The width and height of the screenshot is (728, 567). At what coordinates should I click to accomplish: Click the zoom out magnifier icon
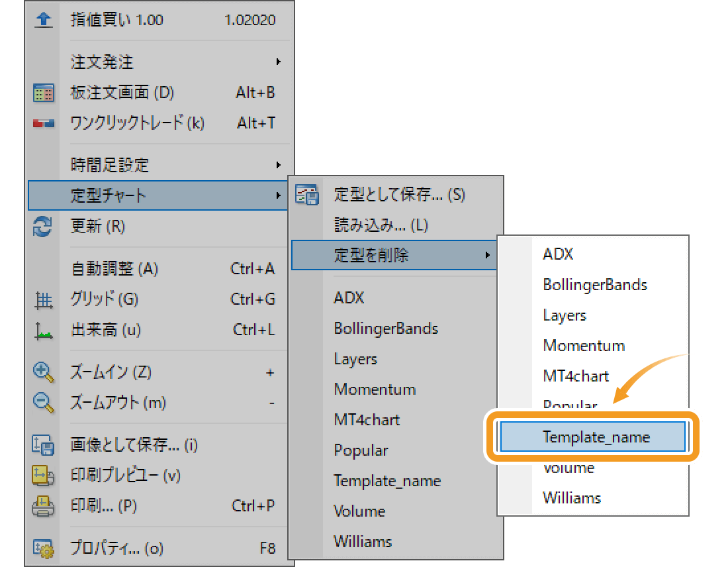coord(44,403)
